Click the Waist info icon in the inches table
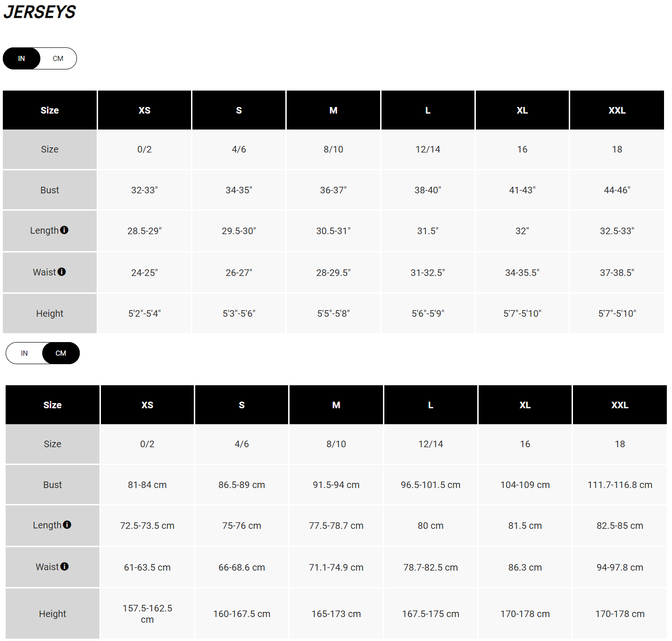672x641 pixels. click(x=62, y=272)
